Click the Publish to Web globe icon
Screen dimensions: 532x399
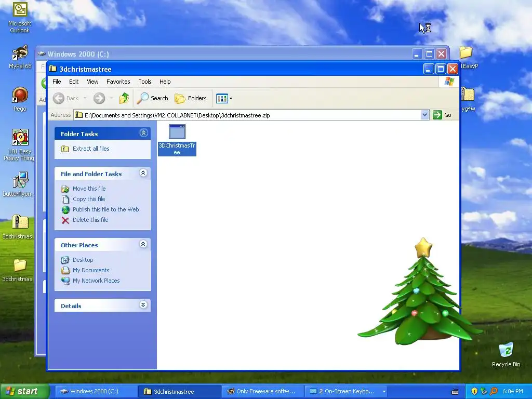tap(65, 210)
